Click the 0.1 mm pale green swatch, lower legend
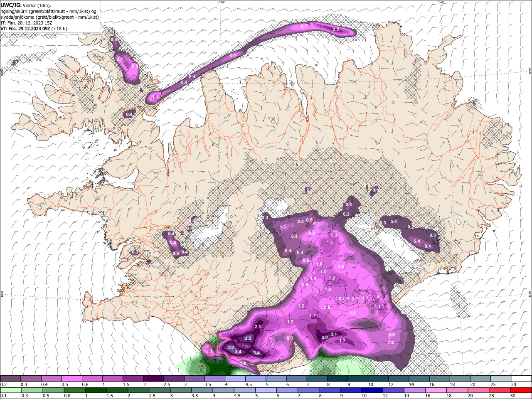The image size is (532, 399). pyautogui.click(x=10, y=390)
